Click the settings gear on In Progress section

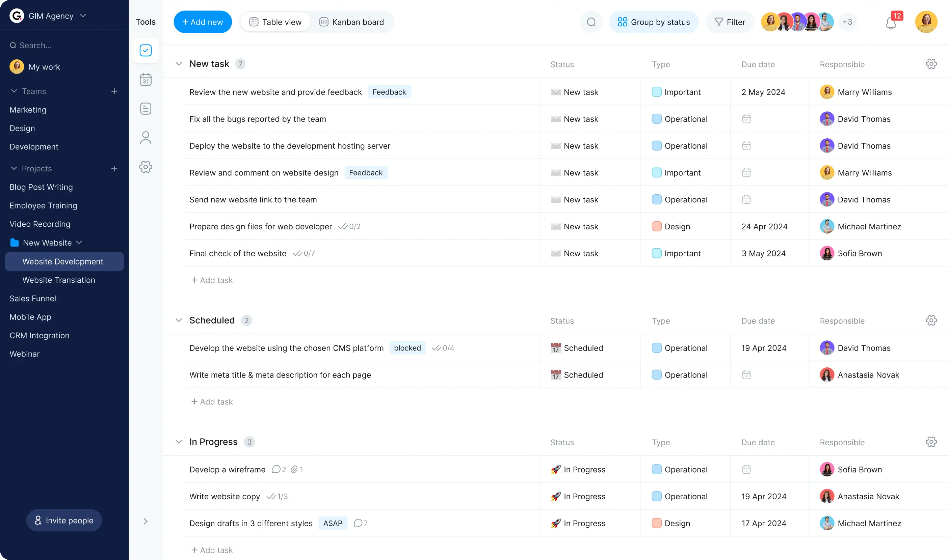931,442
